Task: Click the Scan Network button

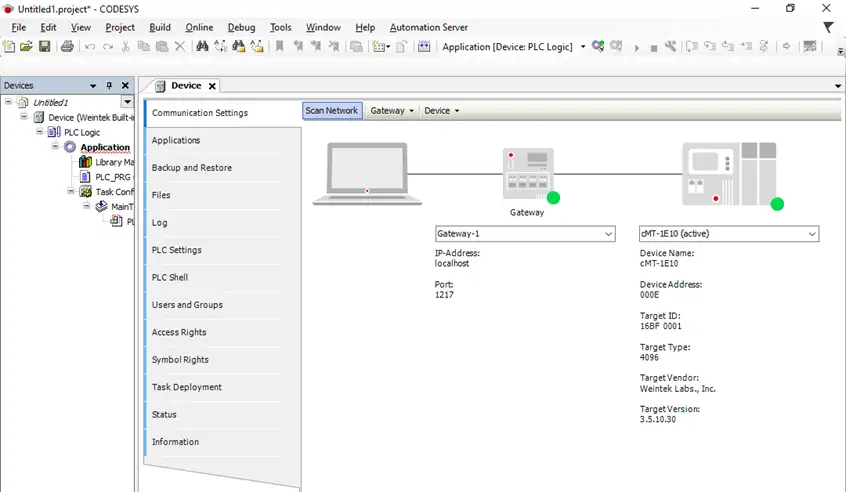Action: coord(332,111)
